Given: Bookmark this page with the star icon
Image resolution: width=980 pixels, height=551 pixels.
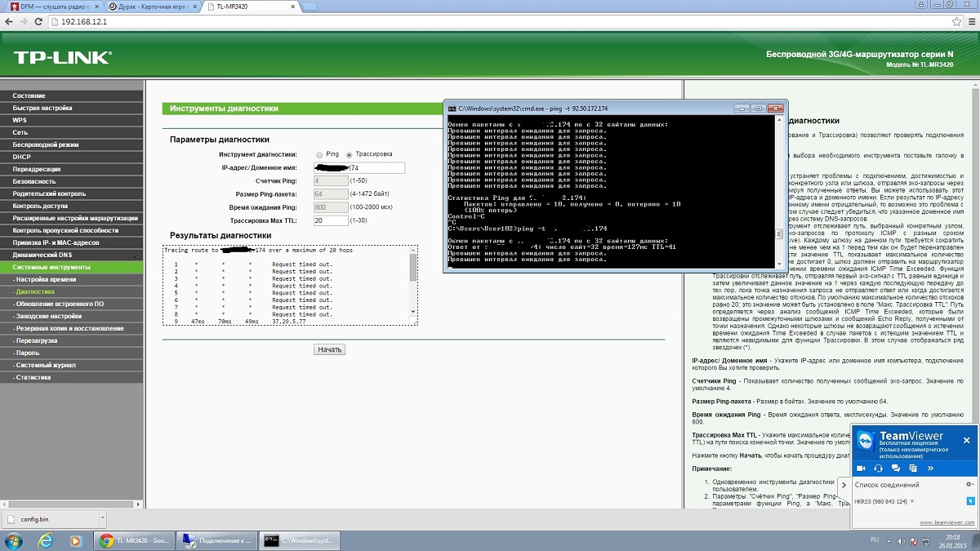Looking at the screenshot, I should 956,21.
